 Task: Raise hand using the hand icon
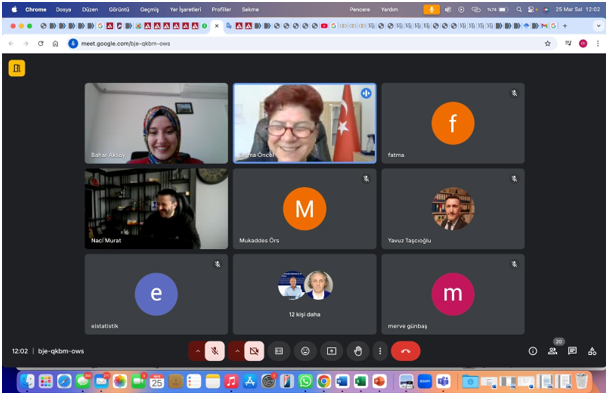pyautogui.click(x=358, y=351)
